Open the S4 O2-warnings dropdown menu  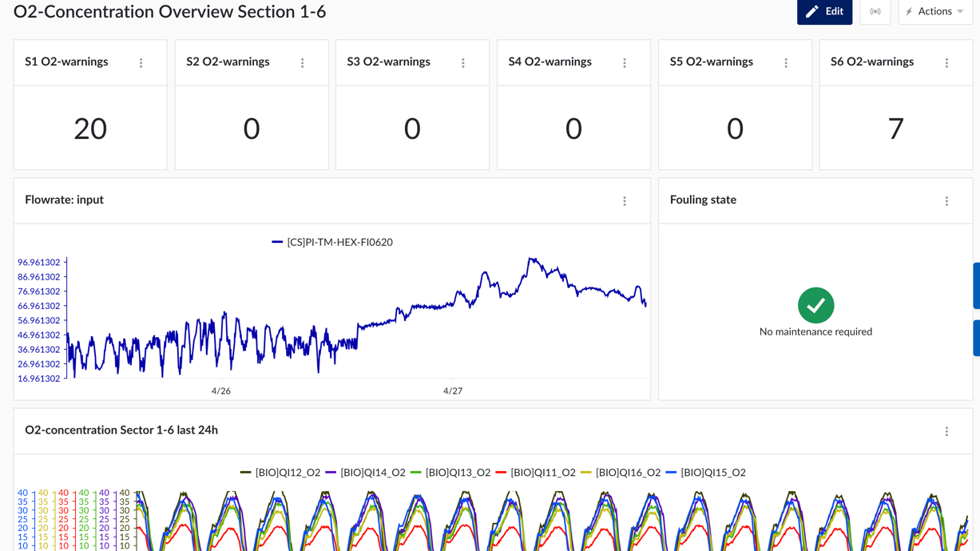coord(625,62)
